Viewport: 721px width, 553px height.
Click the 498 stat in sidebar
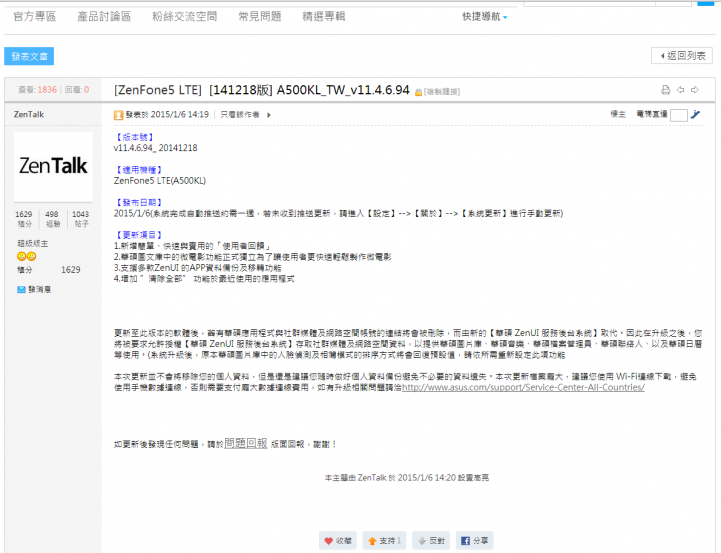[52, 219]
